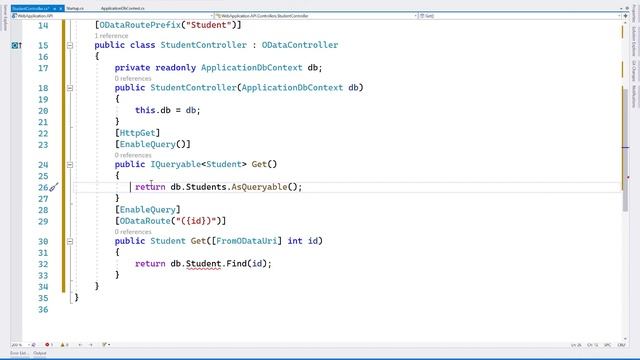Open the Get() member navigation dropdown
Screen dimensions: 640x360
520,16
